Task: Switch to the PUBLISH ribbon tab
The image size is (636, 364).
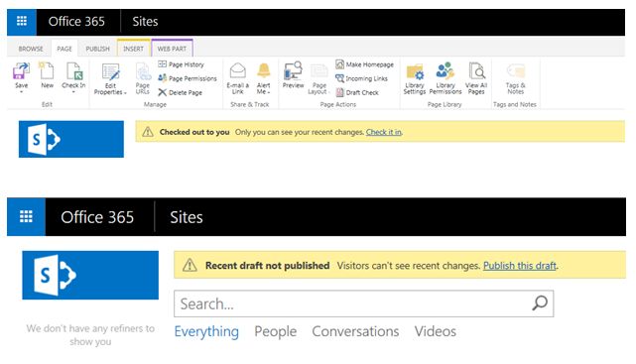Action: coord(98,49)
